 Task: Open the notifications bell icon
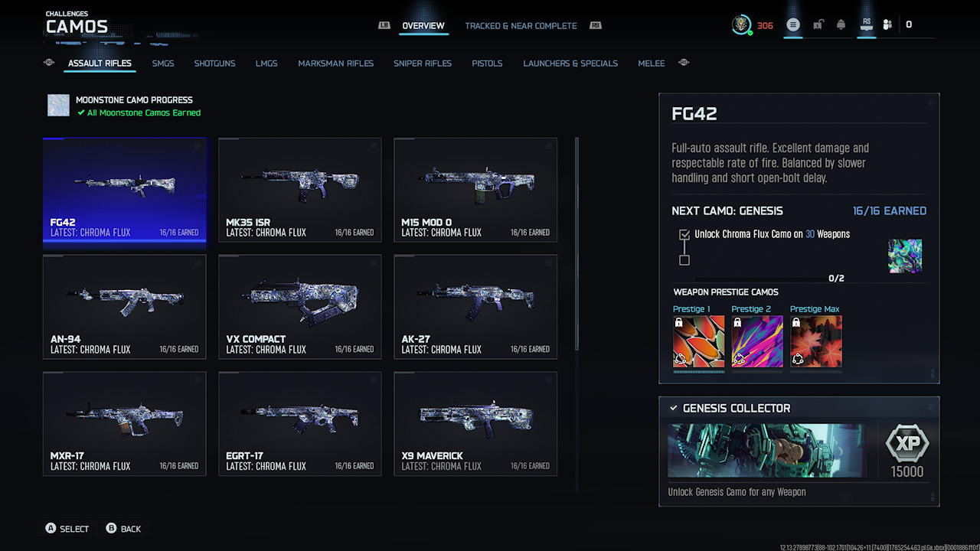point(841,24)
